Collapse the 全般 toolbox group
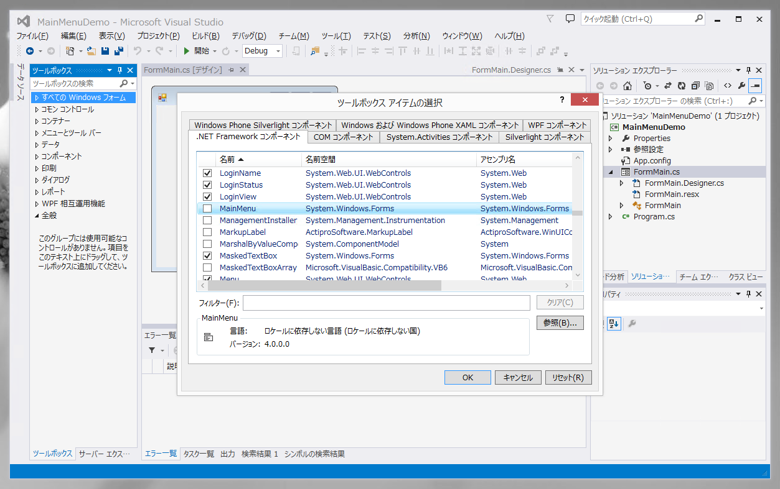 tap(37, 215)
